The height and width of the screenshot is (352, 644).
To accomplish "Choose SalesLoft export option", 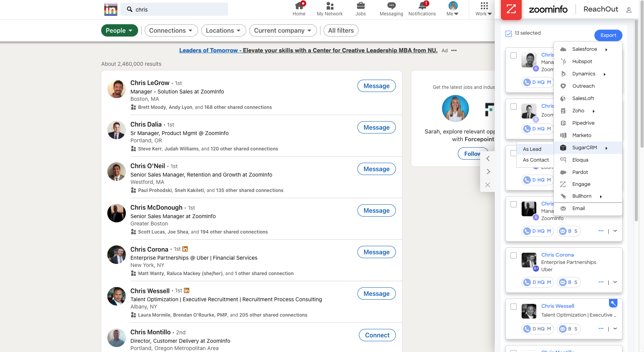I will [588, 98].
